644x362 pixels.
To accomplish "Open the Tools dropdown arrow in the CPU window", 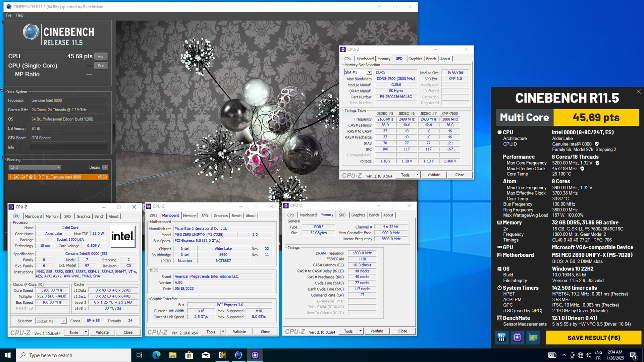I will coord(86,333).
